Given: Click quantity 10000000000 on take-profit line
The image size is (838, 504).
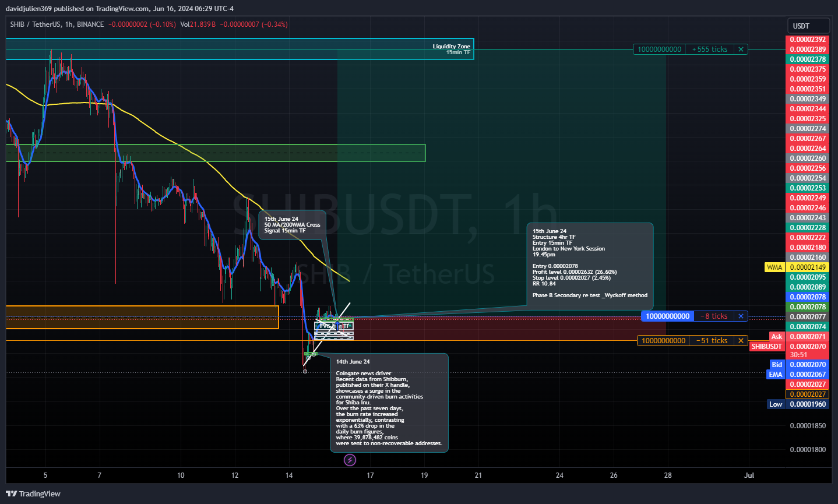Looking at the screenshot, I should pos(659,50).
